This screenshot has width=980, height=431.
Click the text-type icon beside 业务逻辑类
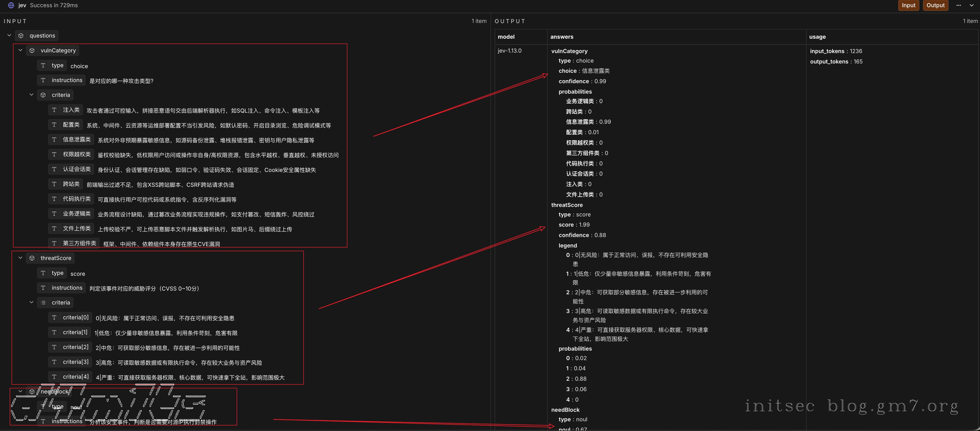click(54, 214)
